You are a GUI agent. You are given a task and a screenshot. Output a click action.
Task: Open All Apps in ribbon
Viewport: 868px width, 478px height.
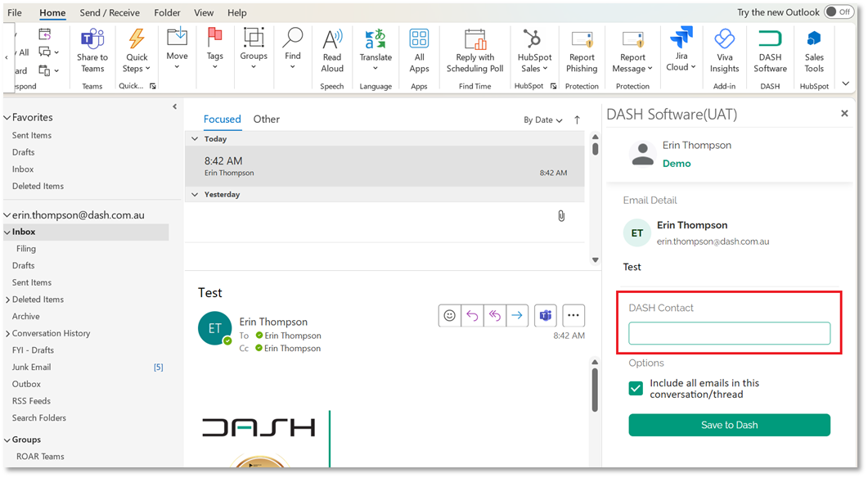coord(419,51)
